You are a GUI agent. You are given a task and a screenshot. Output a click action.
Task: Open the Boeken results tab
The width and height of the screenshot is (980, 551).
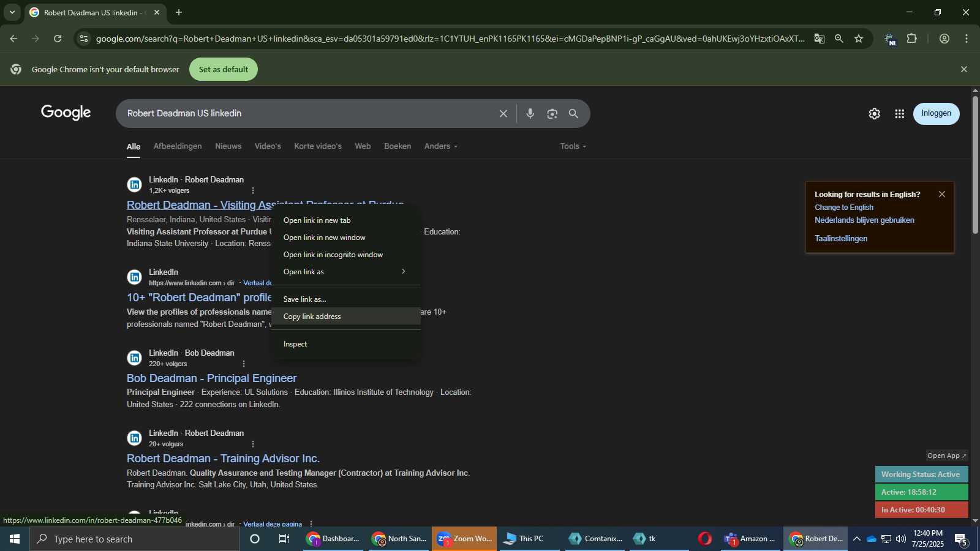(398, 146)
